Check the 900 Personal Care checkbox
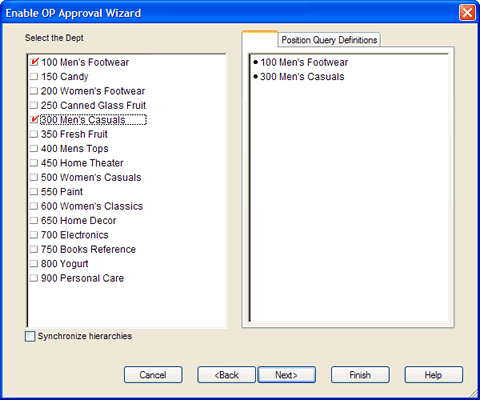Viewport: 480px width, 400px height. coord(34,278)
